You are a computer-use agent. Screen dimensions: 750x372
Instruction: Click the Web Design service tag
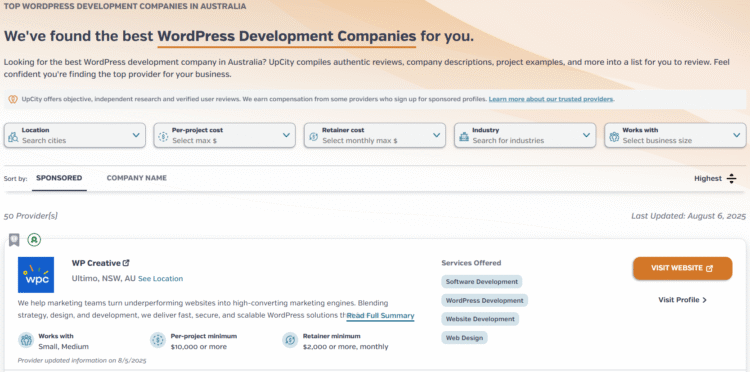click(x=464, y=338)
